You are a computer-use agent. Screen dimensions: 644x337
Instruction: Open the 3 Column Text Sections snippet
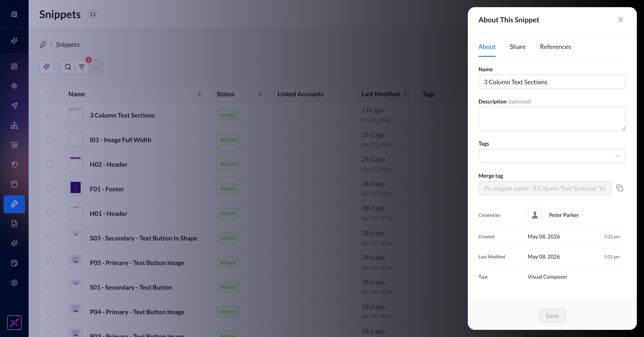(122, 115)
